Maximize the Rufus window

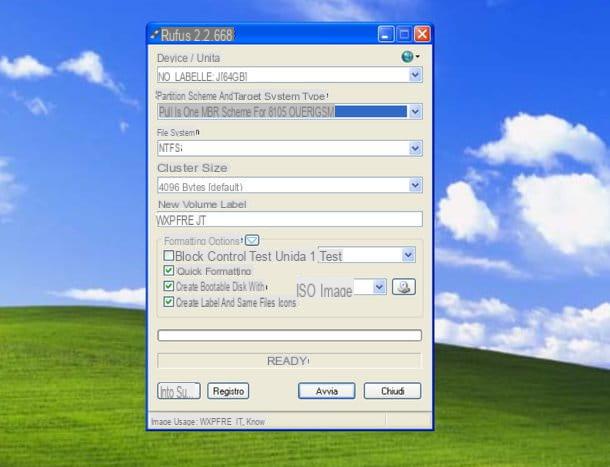pyautogui.click(x=404, y=34)
